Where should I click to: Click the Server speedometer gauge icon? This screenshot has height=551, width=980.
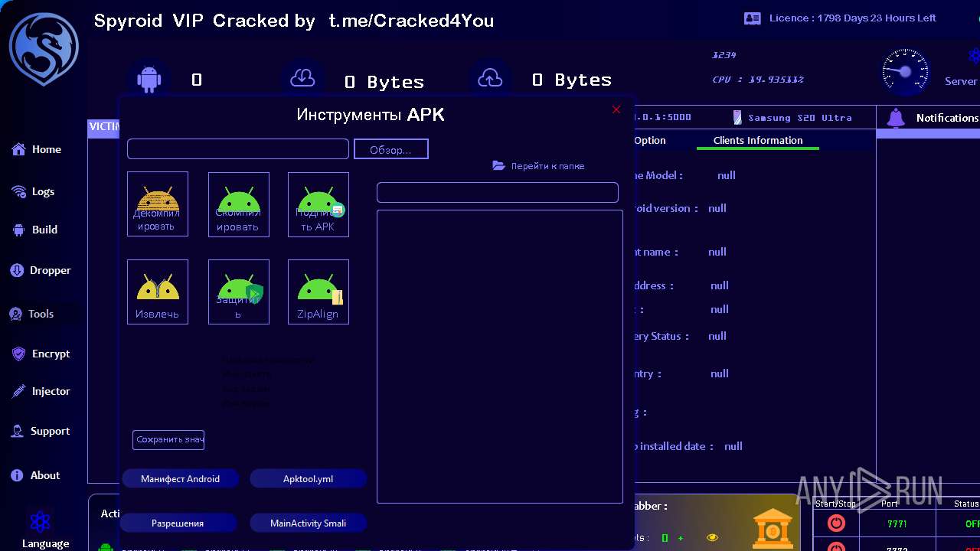point(905,72)
